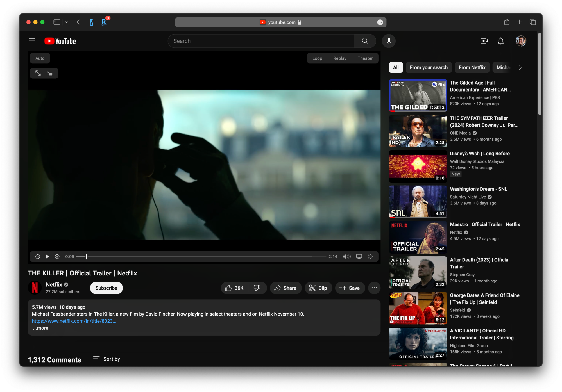Click the YouTube search field
The width and height of the screenshot is (562, 392).
261,41
